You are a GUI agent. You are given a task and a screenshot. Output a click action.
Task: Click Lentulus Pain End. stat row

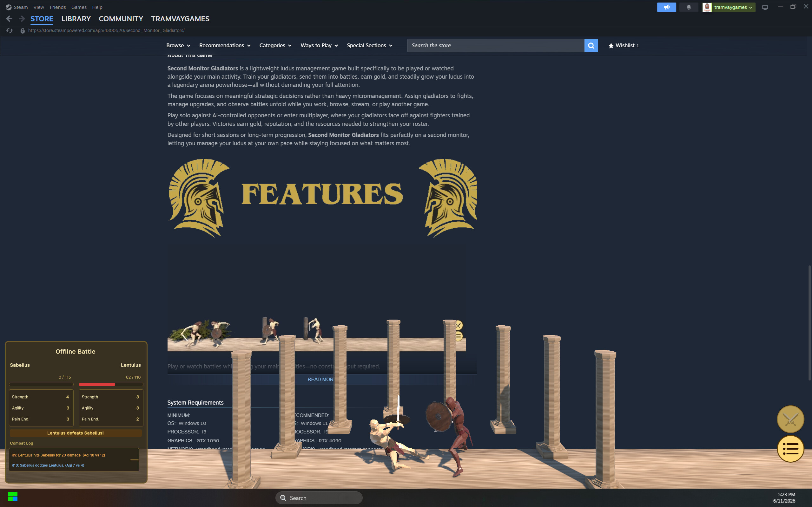point(111,419)
